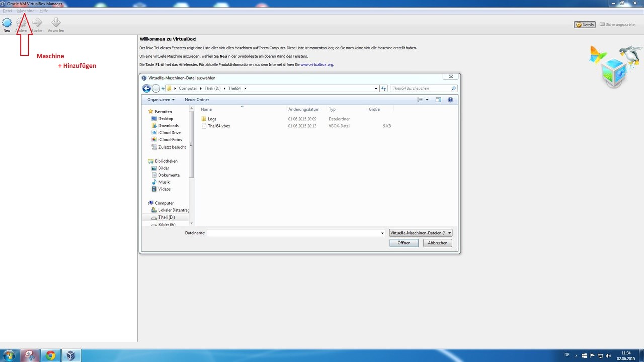Open the view options dropdown arrow

click(427, 100)
